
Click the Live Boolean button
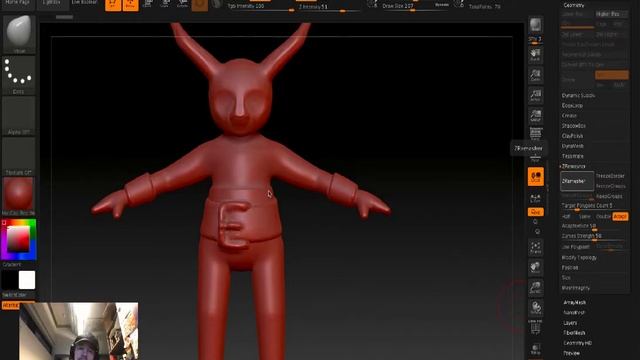(84, 3)
